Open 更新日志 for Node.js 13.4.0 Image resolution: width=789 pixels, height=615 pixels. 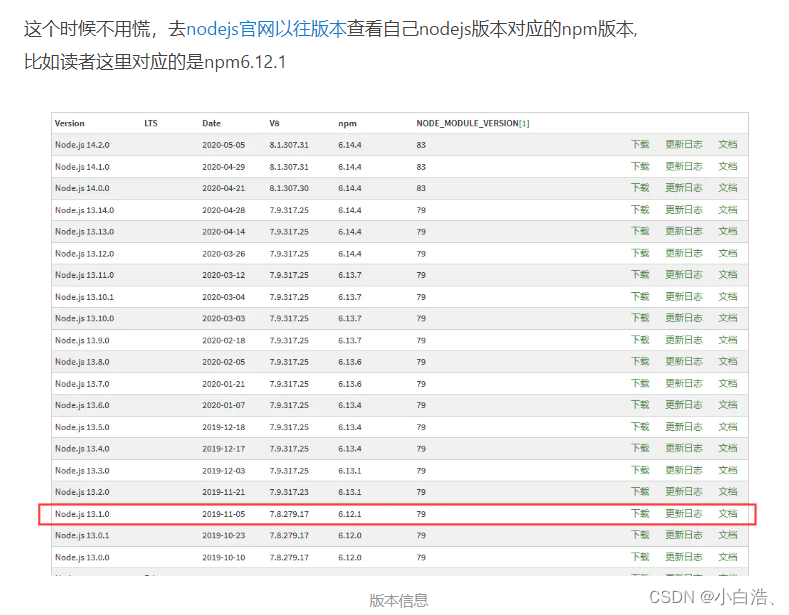click(x=684, y=448)
